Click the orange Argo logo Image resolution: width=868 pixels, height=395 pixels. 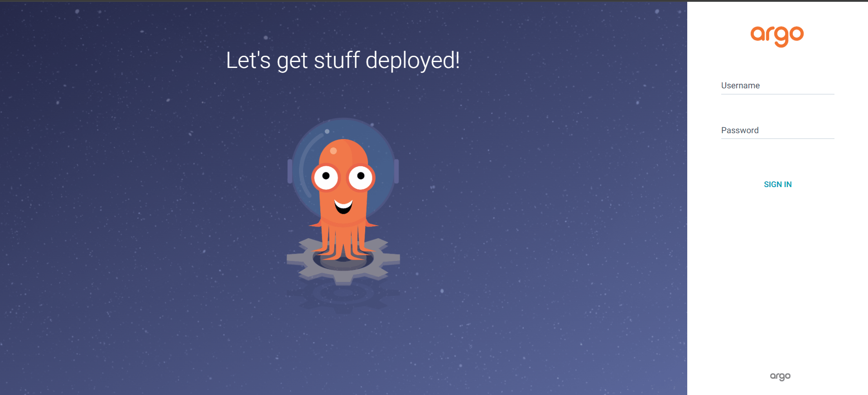[x=777, y=36]
